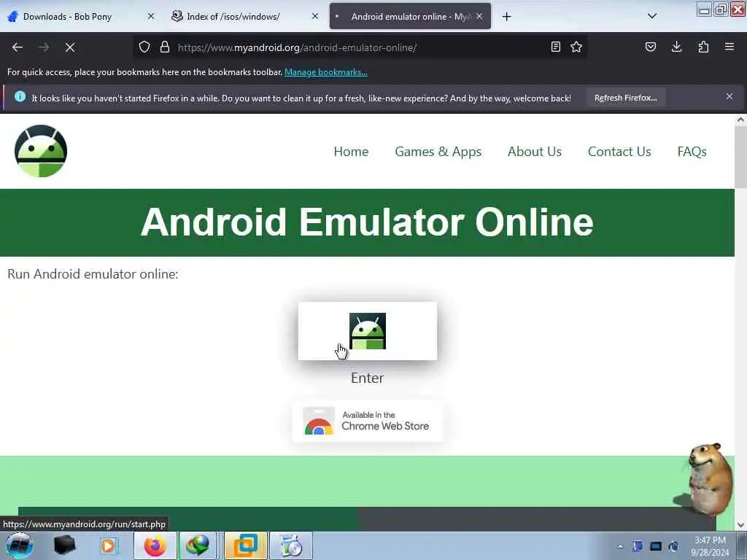Open the disc burner taskbar icon

click(291, 545)
